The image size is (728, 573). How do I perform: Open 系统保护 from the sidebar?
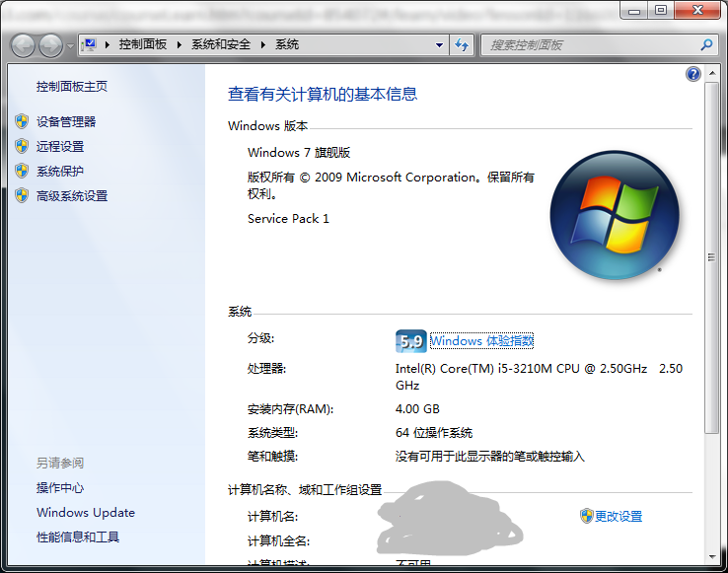click(60, 171)
